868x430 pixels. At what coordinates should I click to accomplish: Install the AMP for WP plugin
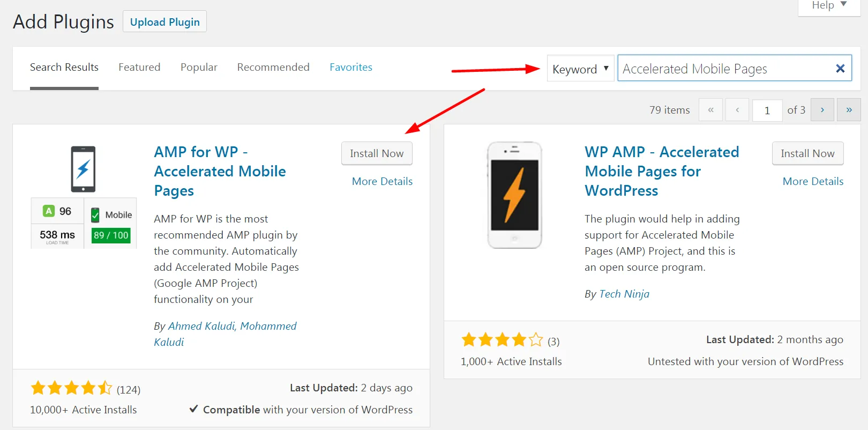[x=377, y=153]
